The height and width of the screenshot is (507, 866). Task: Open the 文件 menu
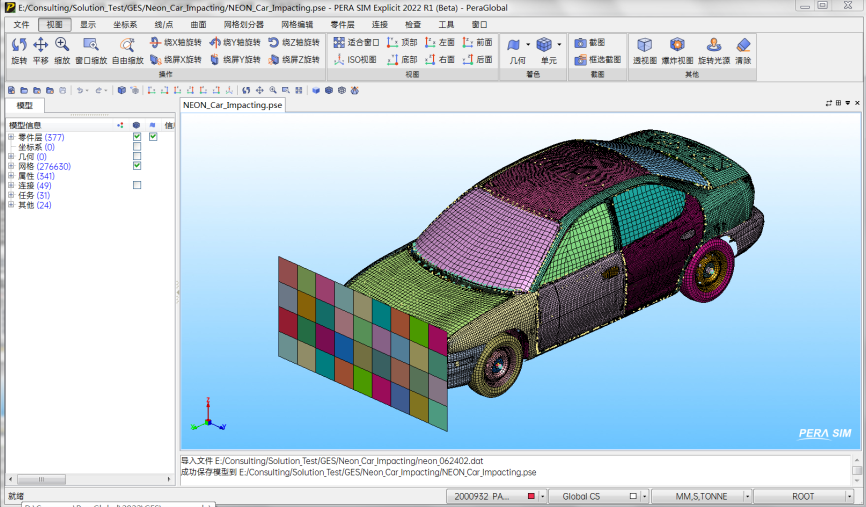pyautogui.click(x=22, y=24)
